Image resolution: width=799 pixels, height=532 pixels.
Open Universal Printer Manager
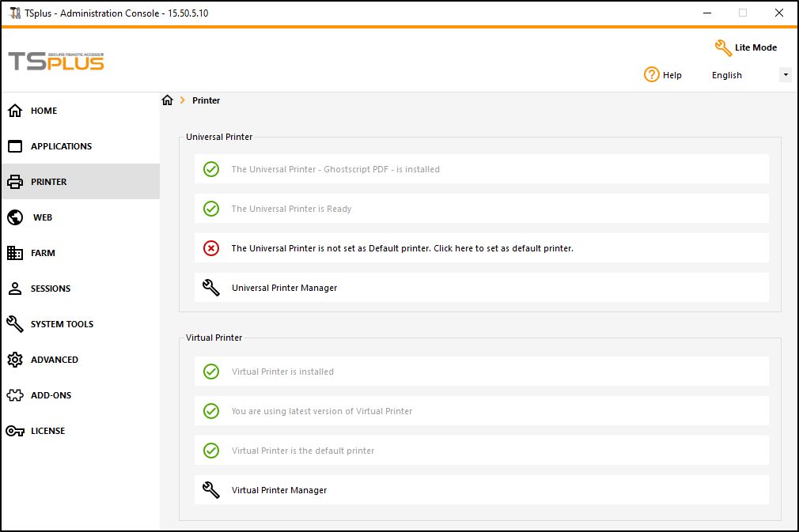pos(284,288)
